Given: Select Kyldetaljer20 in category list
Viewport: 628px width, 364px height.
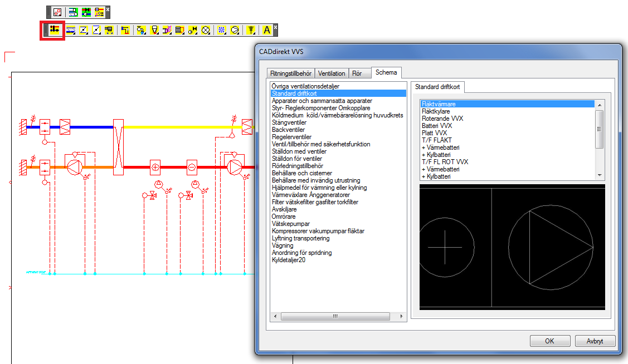Looking at the screenshot, I should coord(289,260).
